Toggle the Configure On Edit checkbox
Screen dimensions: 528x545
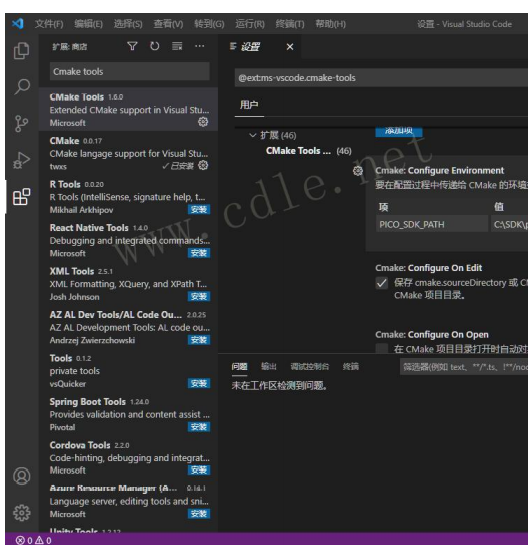point(382,283)
